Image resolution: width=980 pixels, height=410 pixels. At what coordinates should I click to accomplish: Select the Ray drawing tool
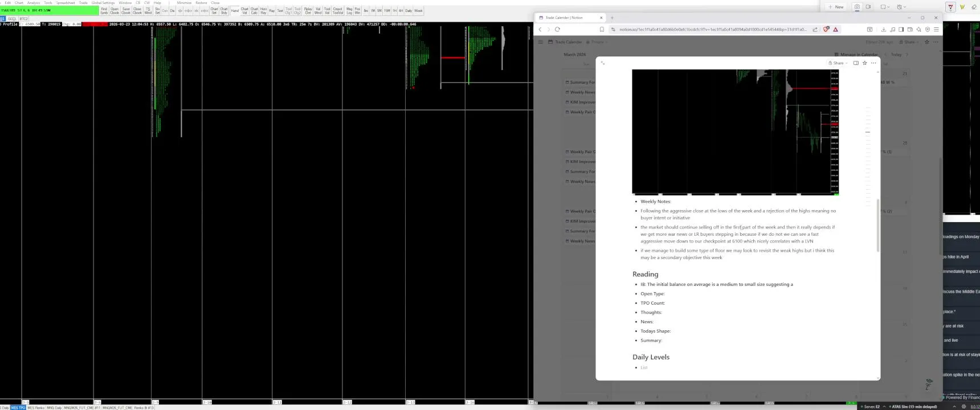(272, 10)
